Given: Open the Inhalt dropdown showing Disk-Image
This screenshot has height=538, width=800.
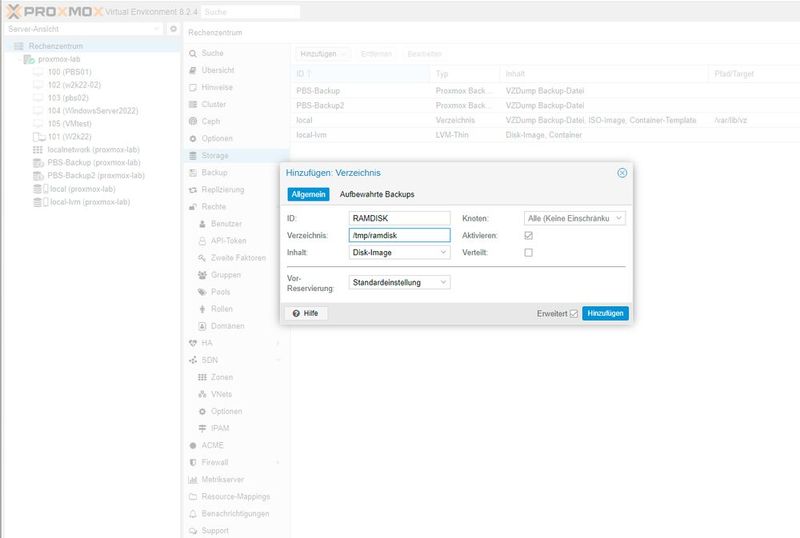Looking at the screenshot, I should pyautogui.click(x=400, y=252).
